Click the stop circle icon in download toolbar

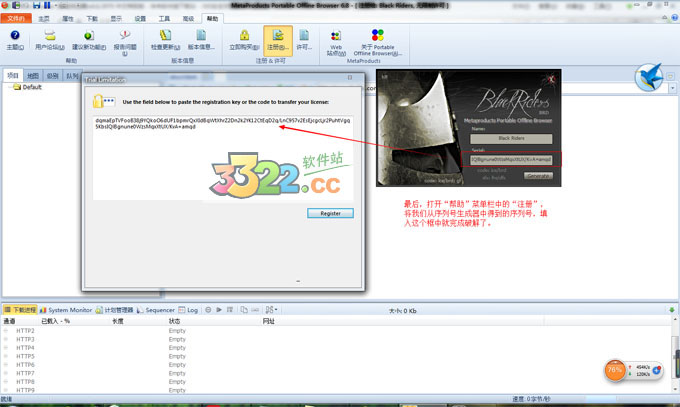tap(208, 310)
